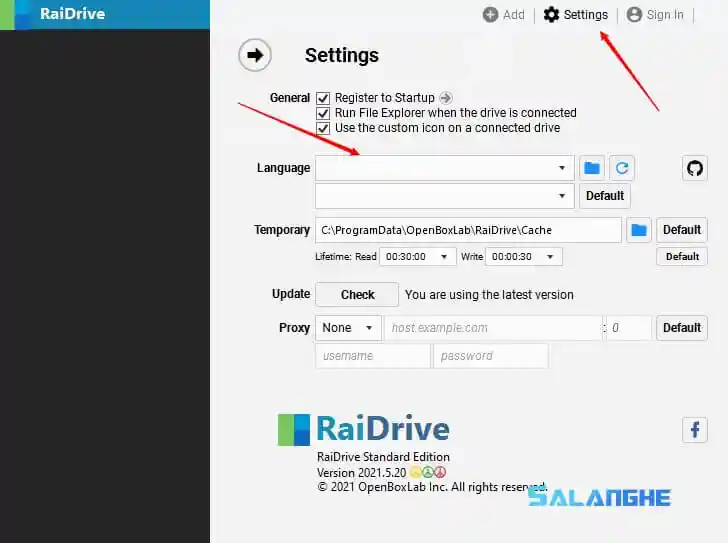Viewport: 728px width, 543px height.
Task: Open the Lifetime Write time dropdown
Action: point(524,257)
